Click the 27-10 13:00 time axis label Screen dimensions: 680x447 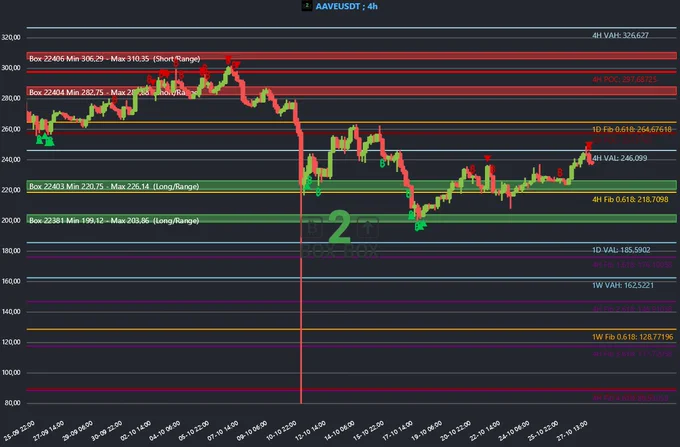pos(571,431)
